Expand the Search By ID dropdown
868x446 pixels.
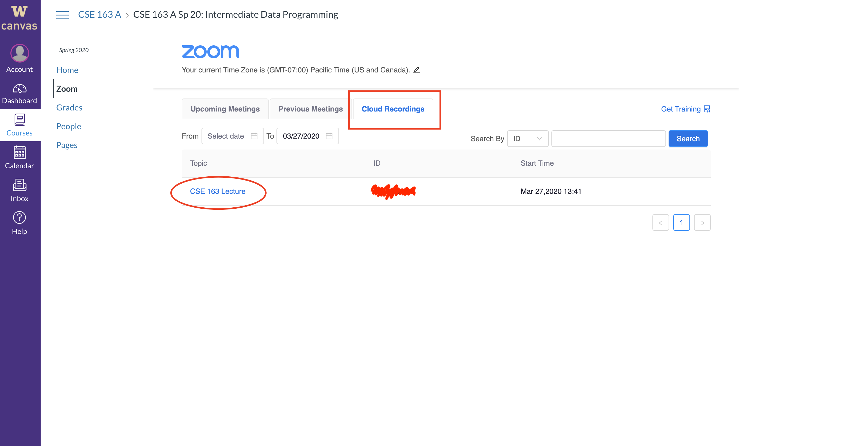[528, 139]
